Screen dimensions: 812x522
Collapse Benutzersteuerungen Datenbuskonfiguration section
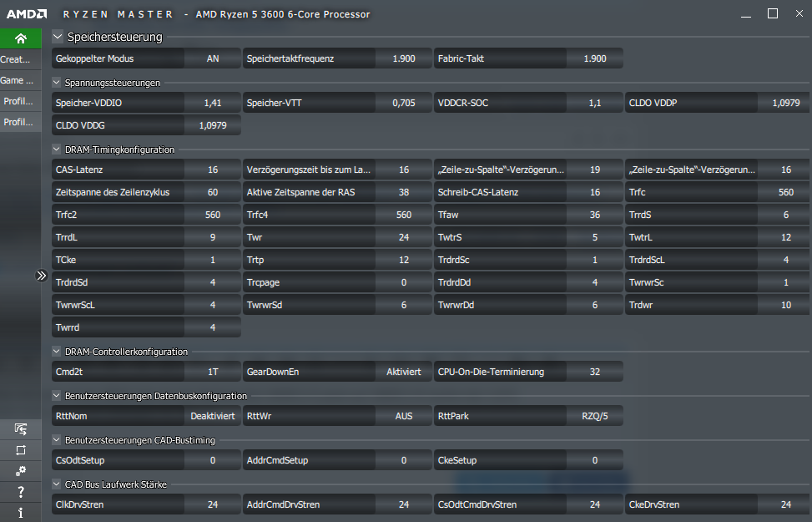pyautogui.click(x=57, y=396)
